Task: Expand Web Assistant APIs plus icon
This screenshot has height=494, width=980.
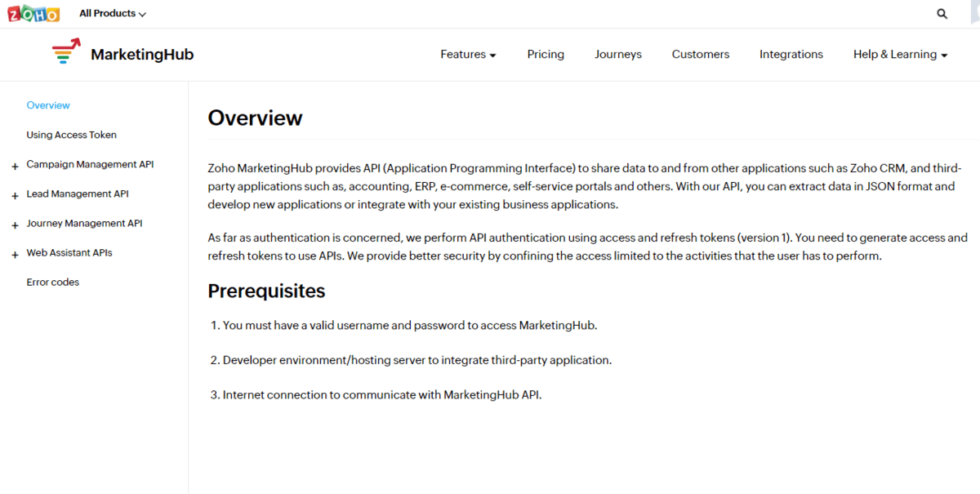Action: 15,255
